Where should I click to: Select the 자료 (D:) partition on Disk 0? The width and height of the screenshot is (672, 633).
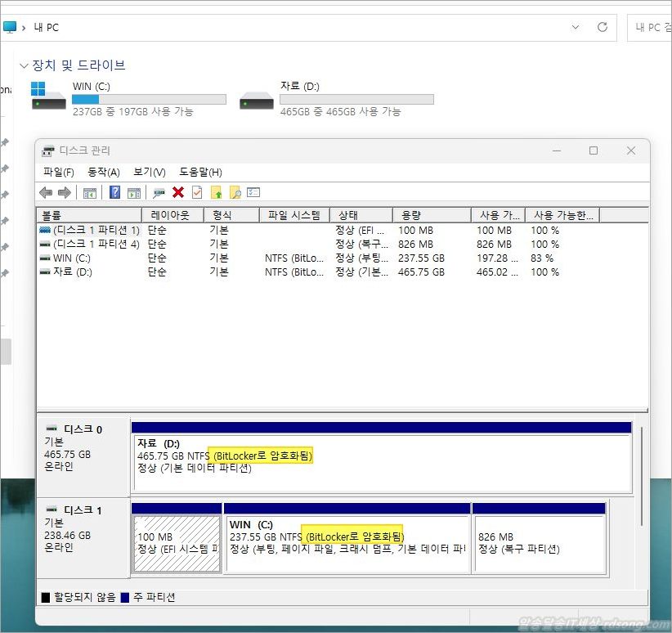(381, 463)
